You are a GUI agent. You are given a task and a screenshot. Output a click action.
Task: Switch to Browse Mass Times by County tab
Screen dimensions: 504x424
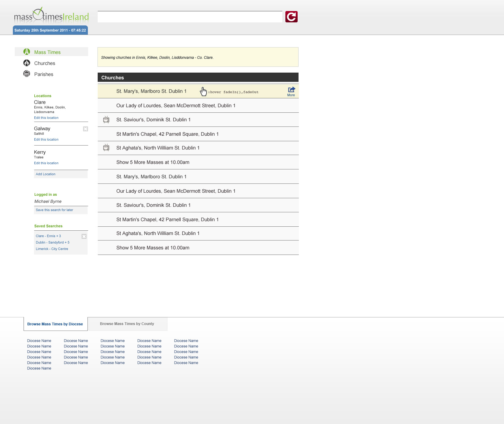[x=127, y=324]
